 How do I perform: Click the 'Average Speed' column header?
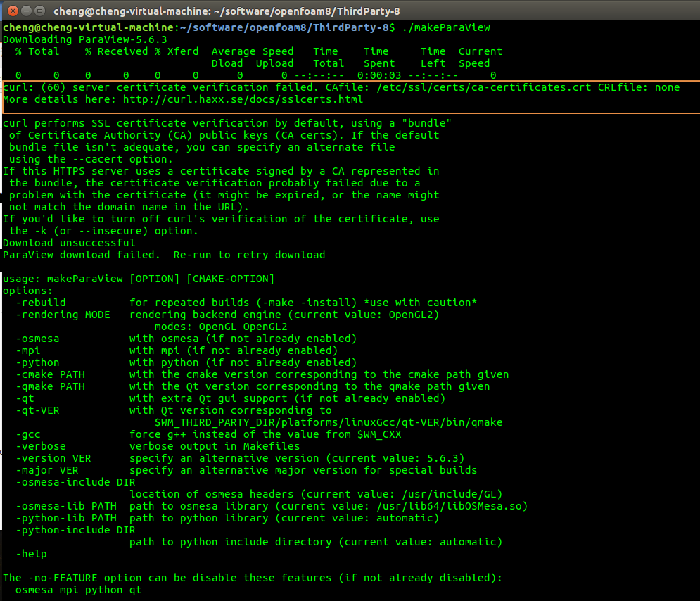click(x=253, y=52)
